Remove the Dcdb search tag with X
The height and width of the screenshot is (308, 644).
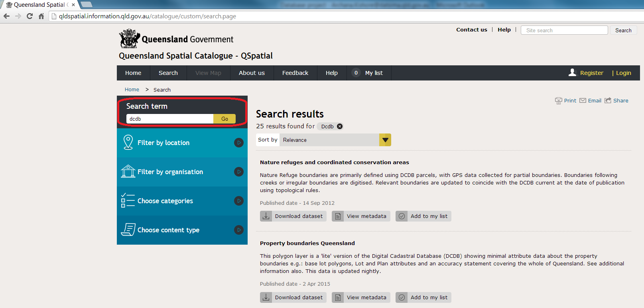340,126
